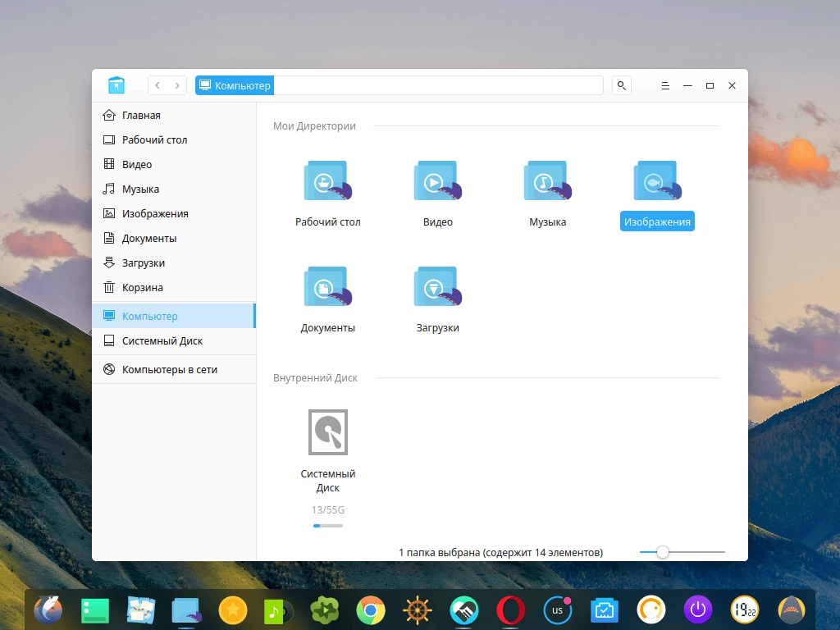Image resolution: width=840 pixels, height=630 pixels.
Task: Click the US keyboard layout dock icon
Action: [x=557, y=610]
